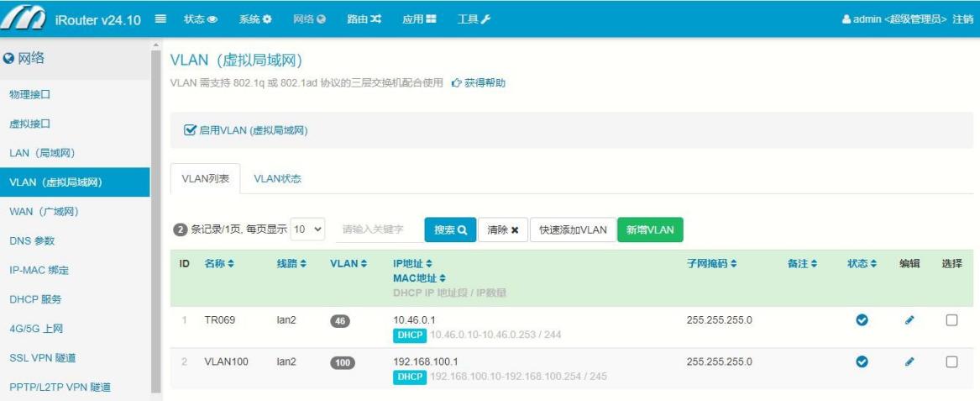Select the TR069 row checkbox
Viewport: 980px width, 401px height.
point(951,320)
